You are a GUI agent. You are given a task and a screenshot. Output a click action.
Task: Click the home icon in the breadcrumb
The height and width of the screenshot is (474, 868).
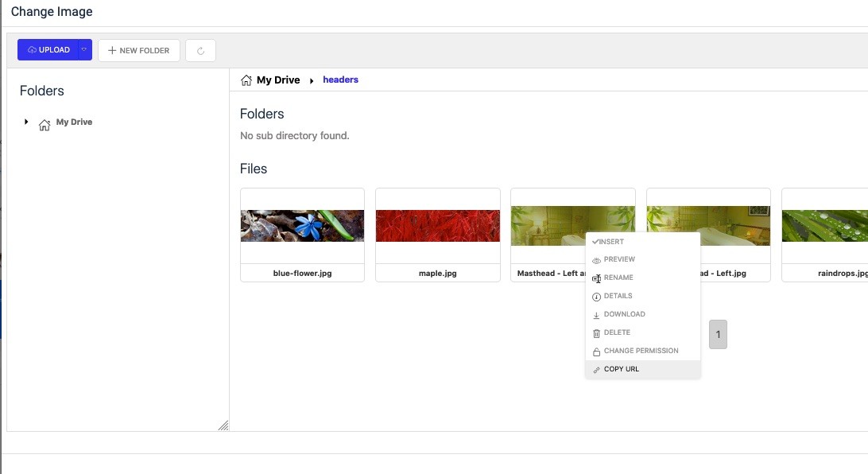pos(246,80)
